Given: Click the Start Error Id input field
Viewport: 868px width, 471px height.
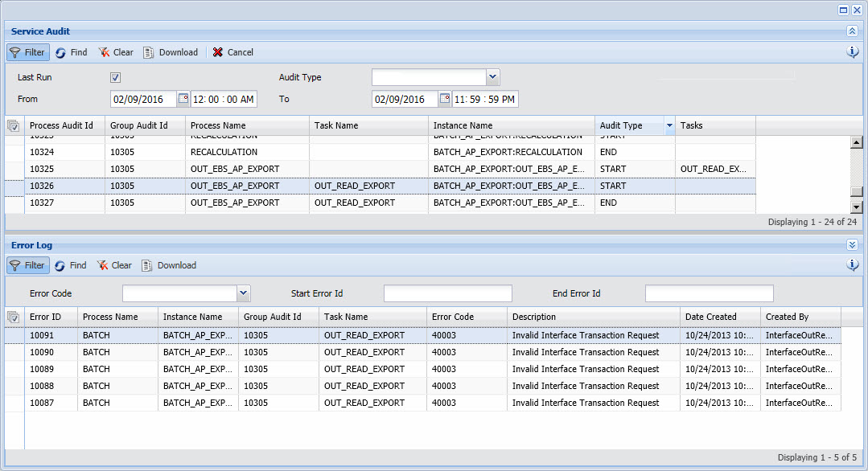Looking at the screenshot, I should tap(447, 293).
